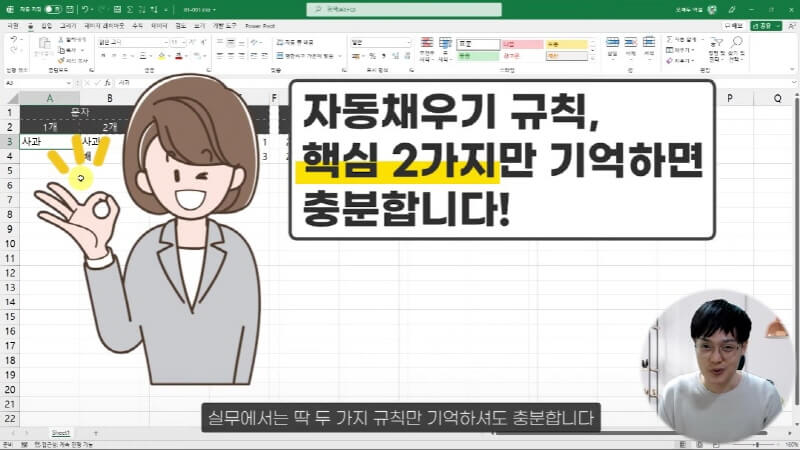
Task: Switch to the Power Pivot tab
Action: [260, 26]
